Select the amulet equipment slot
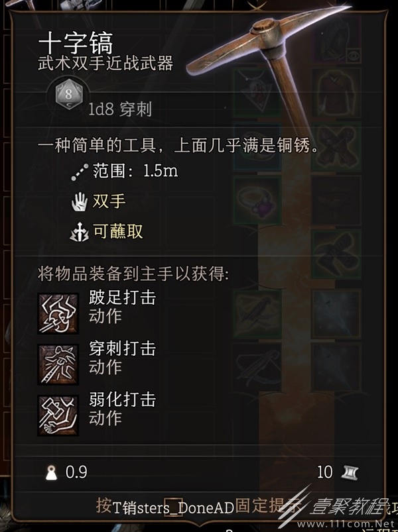 pos(258,92)
